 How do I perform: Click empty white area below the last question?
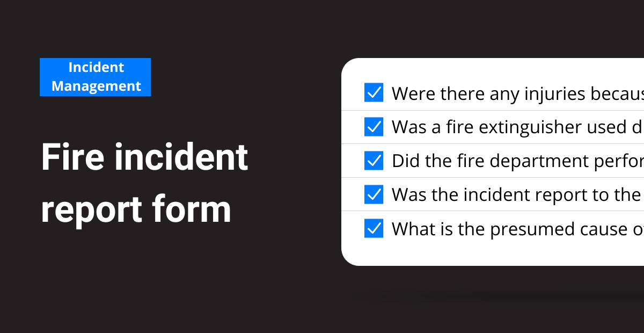[x=493, y=252]
